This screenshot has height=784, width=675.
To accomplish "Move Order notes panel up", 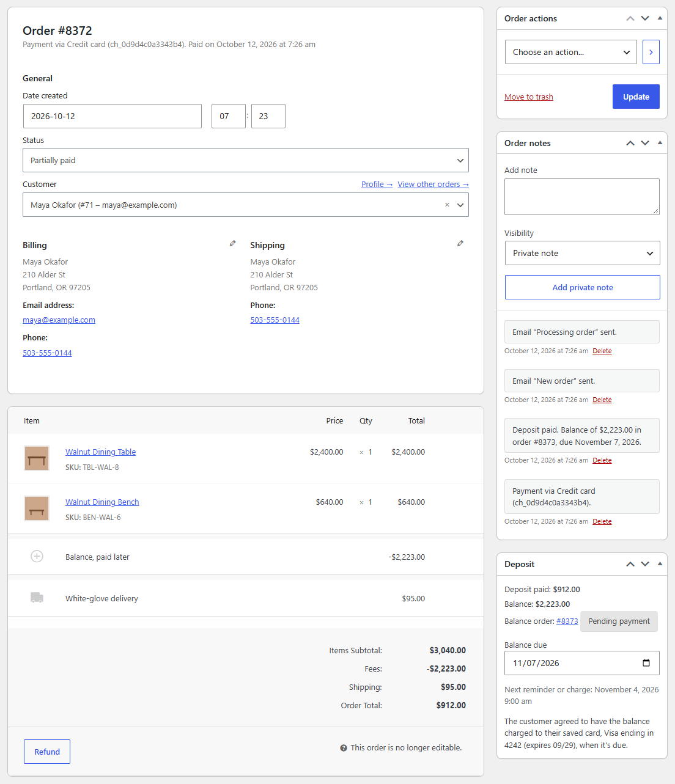I will [630, 143].
